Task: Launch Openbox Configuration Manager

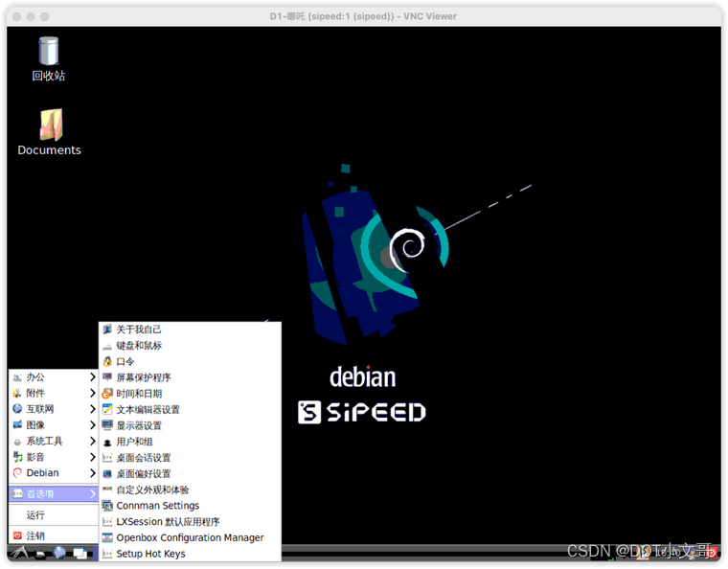Action: coord(190,537)
